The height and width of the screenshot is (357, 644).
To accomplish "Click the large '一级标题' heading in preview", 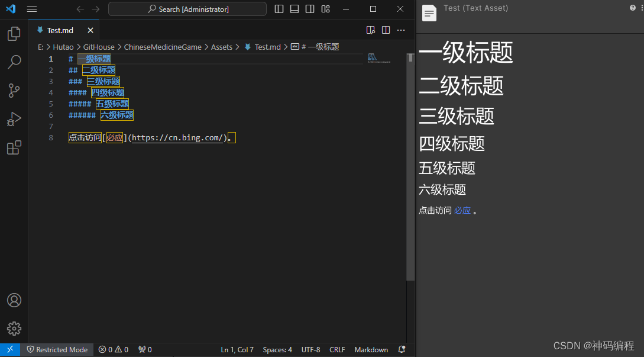I will (x=466, y=52).
